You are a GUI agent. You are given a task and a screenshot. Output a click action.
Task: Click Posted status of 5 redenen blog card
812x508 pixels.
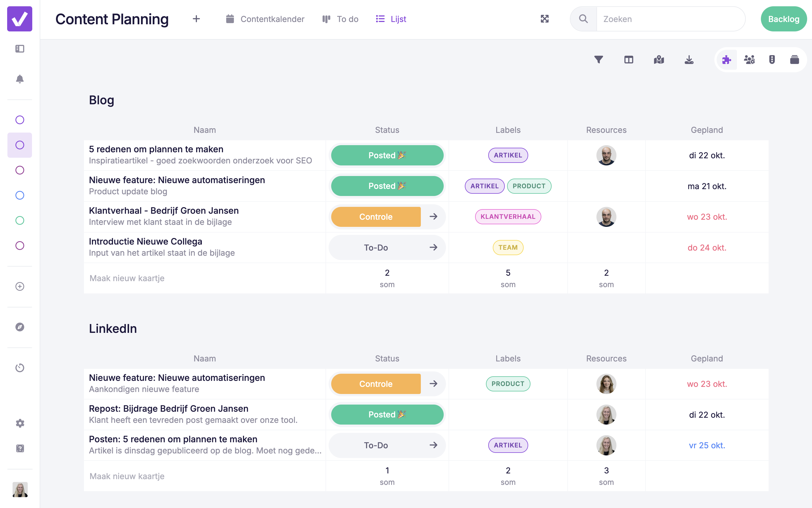click(387, 155)
